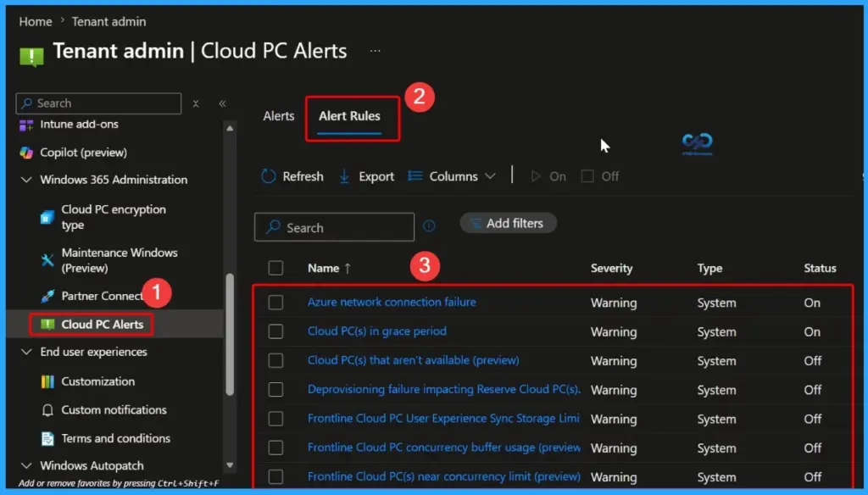The image size is (868, 495).
Task: Open Cloud PC Alerts in sidebar
Action: [x=103, y=325]
